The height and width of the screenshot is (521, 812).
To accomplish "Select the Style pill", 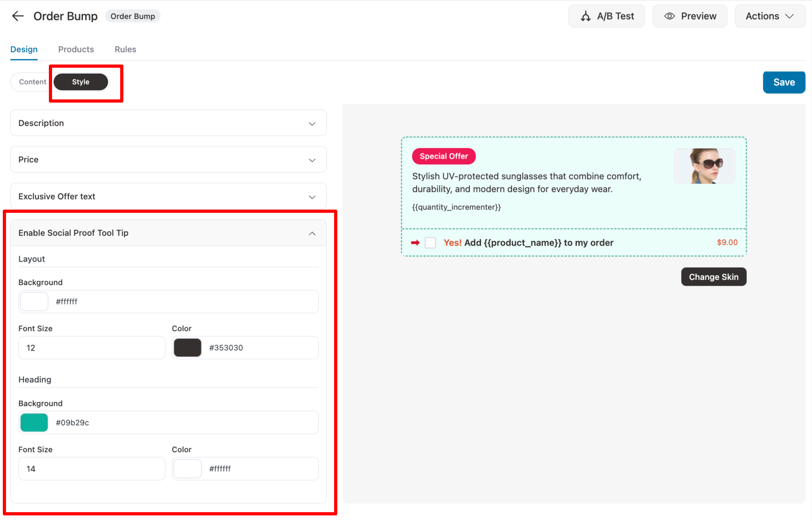I will coord(81,82).
